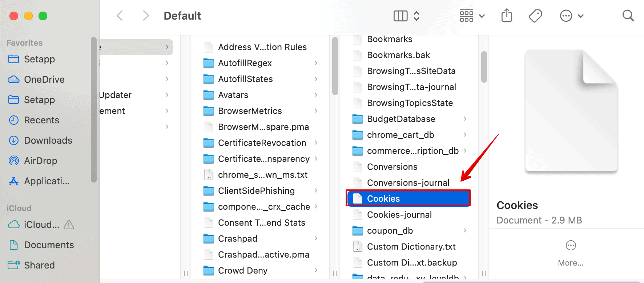This screenshot has width=644, height=283.
Task: Open the group-by grid dropdown
Action: click(x=472, y=16)
